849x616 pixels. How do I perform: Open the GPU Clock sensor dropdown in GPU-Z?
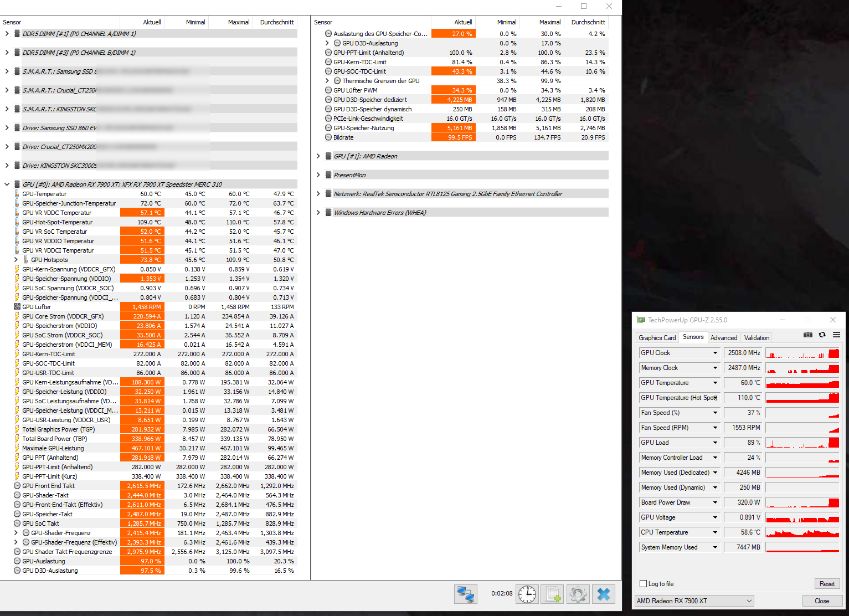pos(715,353)
